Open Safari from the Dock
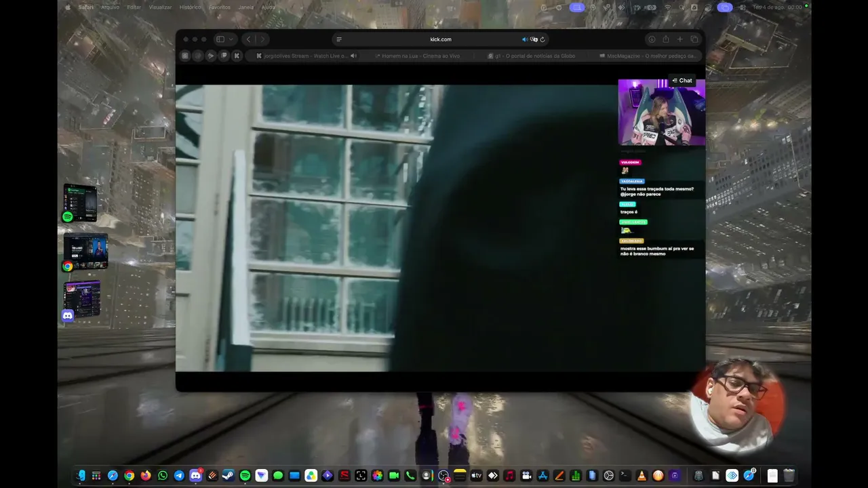The height and width of the screenshot is (488, 868). (x=113, y=476)
